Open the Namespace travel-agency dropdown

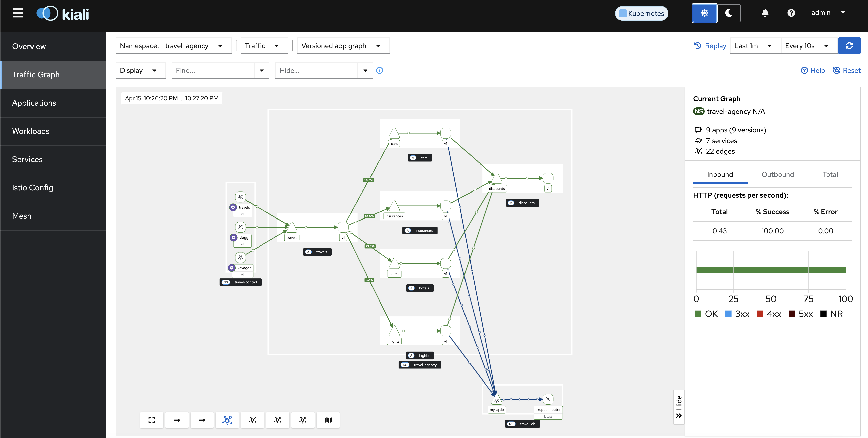[x=173, y=46]
